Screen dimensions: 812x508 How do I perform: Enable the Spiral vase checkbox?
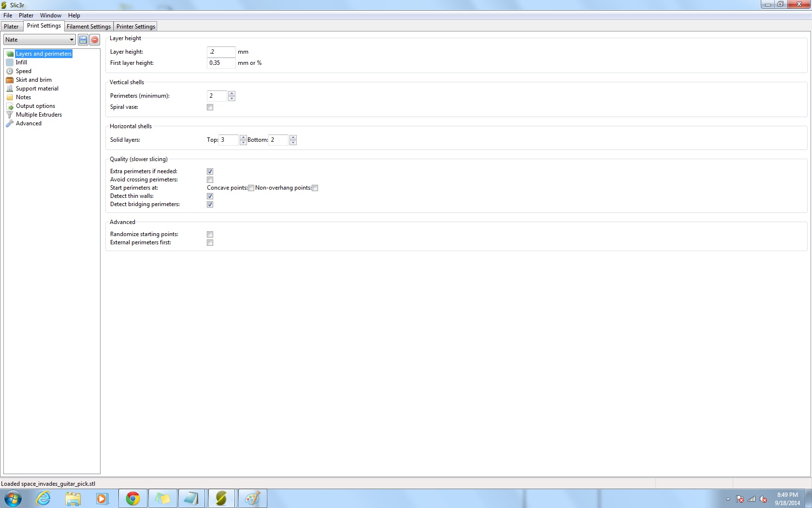(x=210, y=107)
